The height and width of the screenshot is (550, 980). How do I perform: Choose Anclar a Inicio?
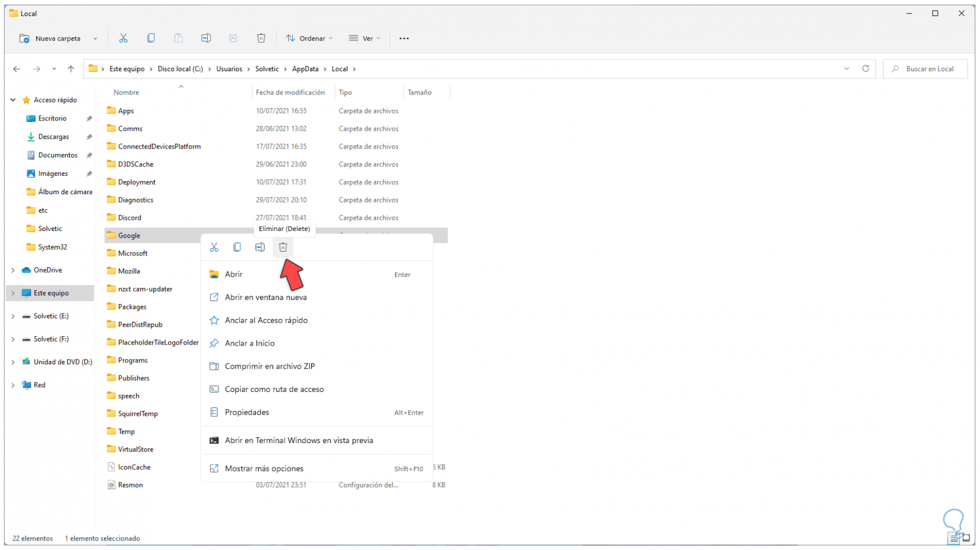(x=317, y=343)
